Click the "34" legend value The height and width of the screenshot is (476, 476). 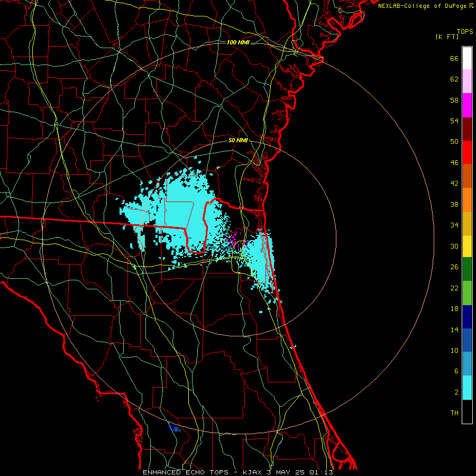click(x=454, y=225)
